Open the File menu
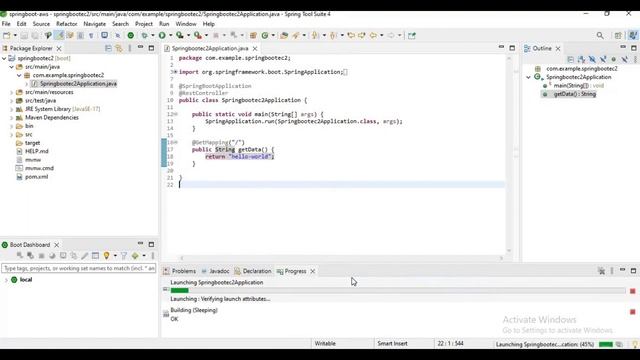This screenshot has height=360, width=640. coord(6,24)
